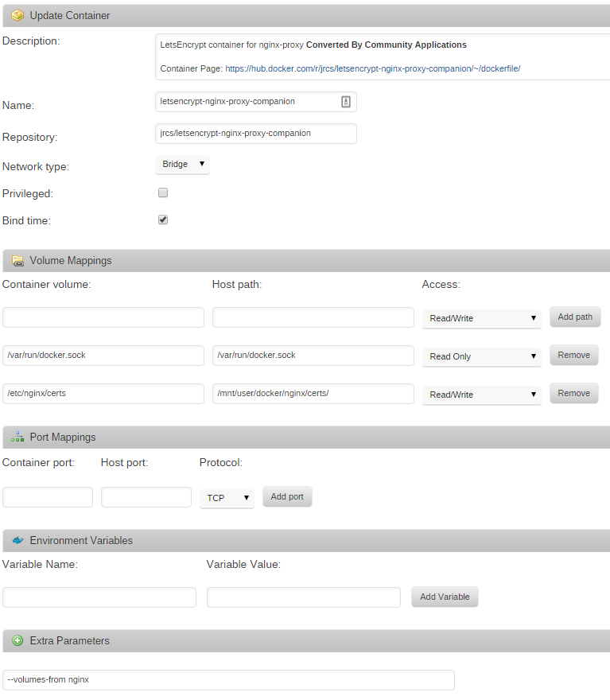Click the Environment Variables section title
610x700 pixels.
(x=81, y=541)
